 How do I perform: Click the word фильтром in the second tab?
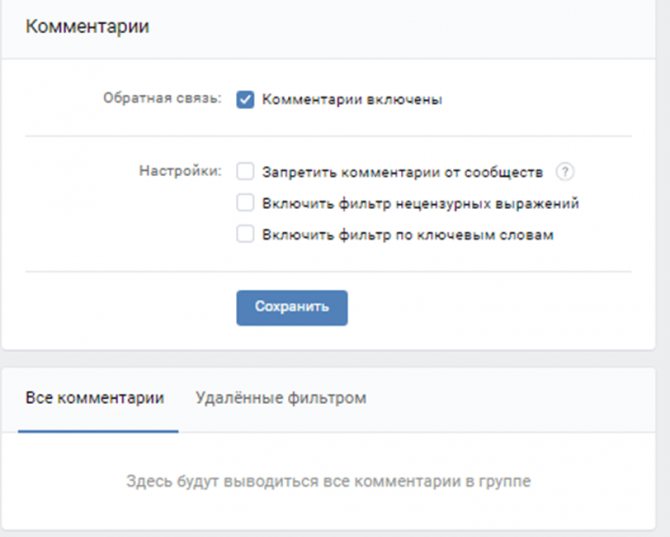327,398
